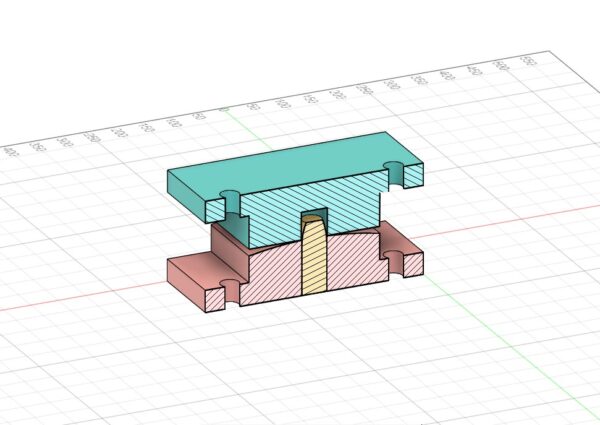Select the pink block's sloped upper-left face
The width and height of the screenshot is (600, 425).
click(229, 248)
